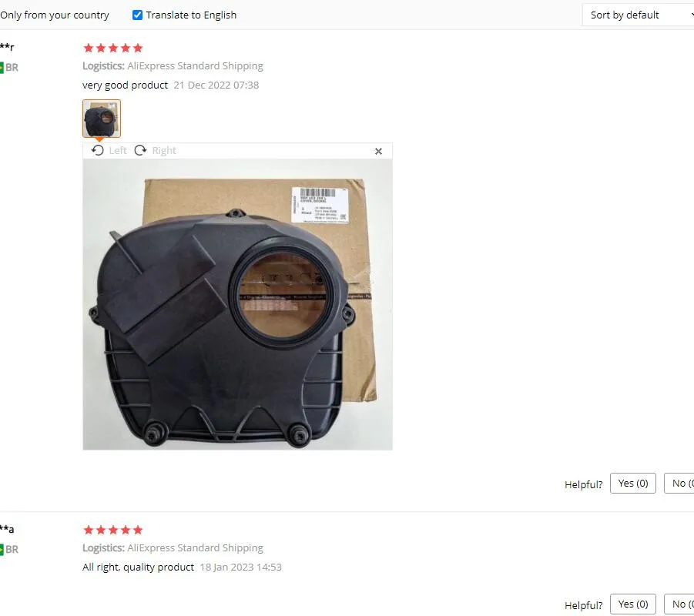Vote No on the second review
694x616 pixels.
[679, 604]
